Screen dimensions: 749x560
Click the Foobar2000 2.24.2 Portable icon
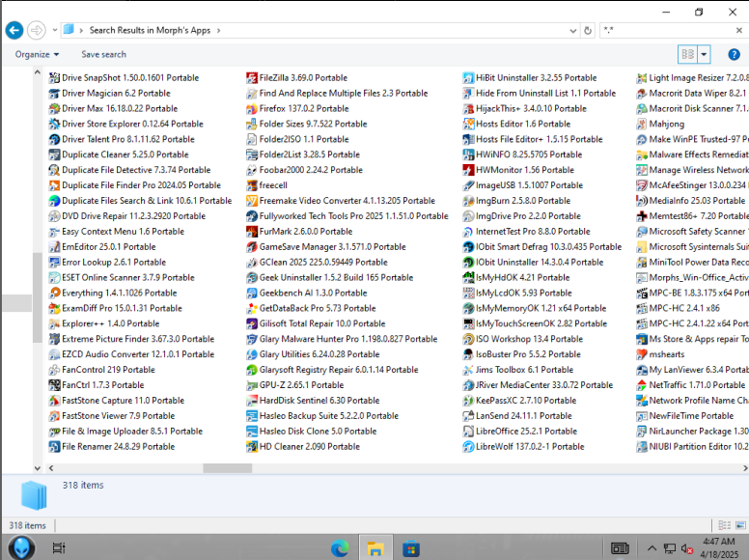point(251,170)
